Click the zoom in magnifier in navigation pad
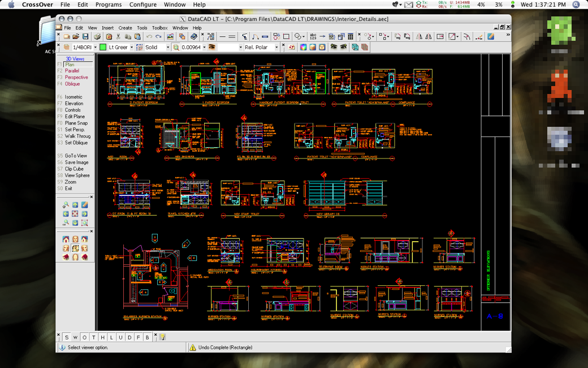 (x=66, y=205)
